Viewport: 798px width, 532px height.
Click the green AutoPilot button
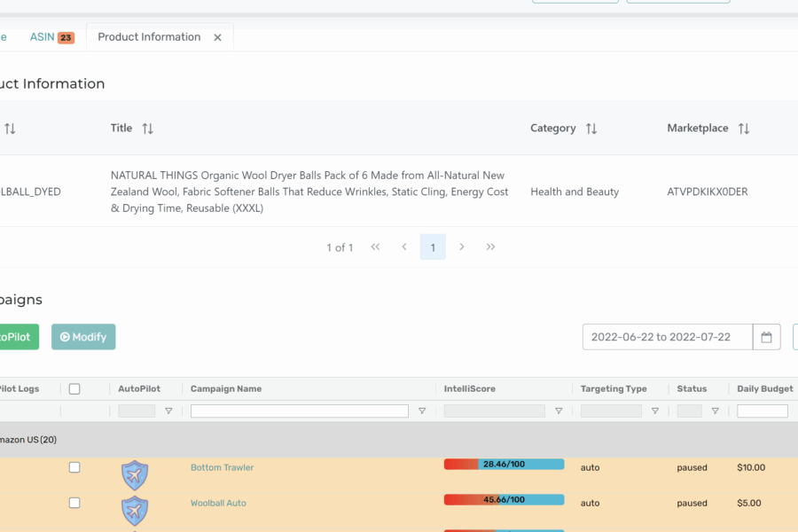point(18,337)
